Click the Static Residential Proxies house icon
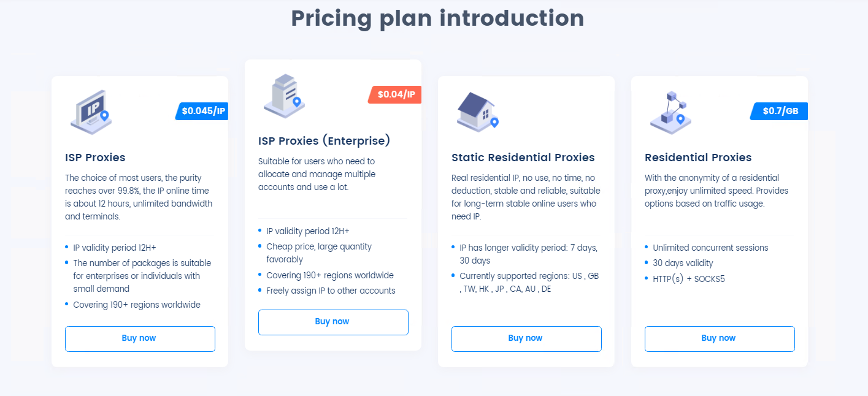The width and height of the screenshot is (868, 396). [x=477, y=112]
